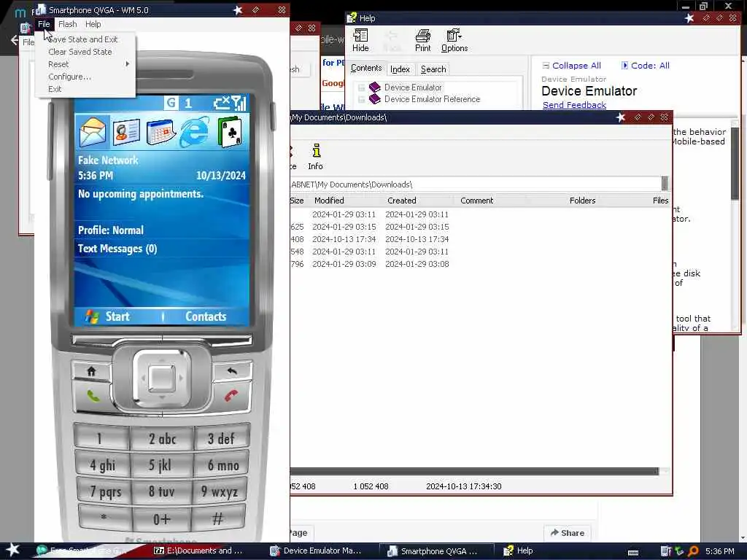747x560 pixels.
Task: Tap keypad key 0+
Action: (x=161, y=519)
